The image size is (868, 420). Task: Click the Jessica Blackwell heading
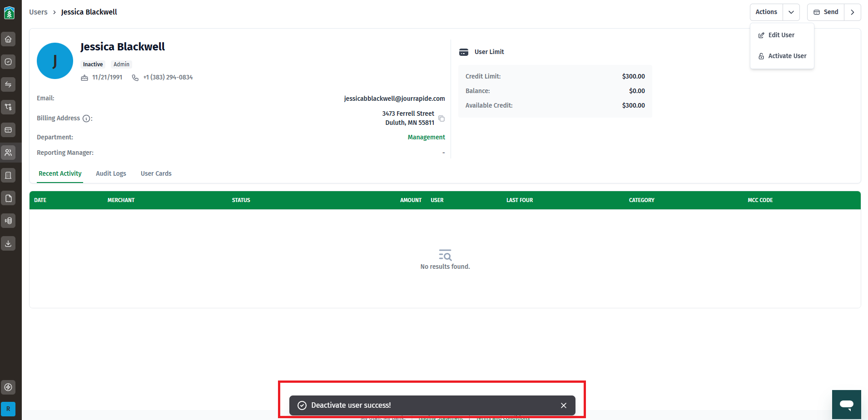pos(123,47)
